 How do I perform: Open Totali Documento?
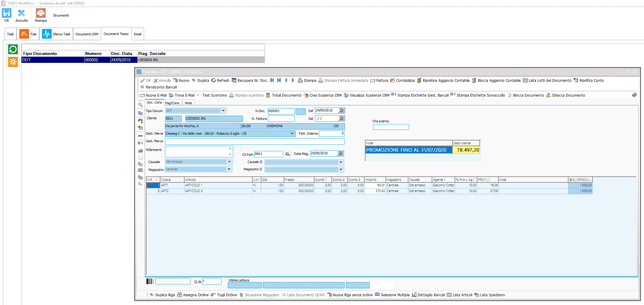(284, 95)
